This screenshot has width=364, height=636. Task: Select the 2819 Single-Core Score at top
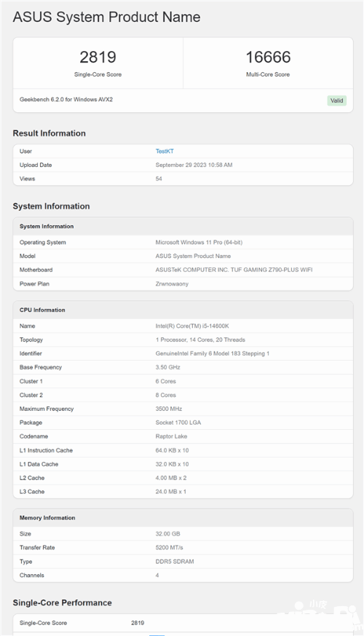point(98,58)
